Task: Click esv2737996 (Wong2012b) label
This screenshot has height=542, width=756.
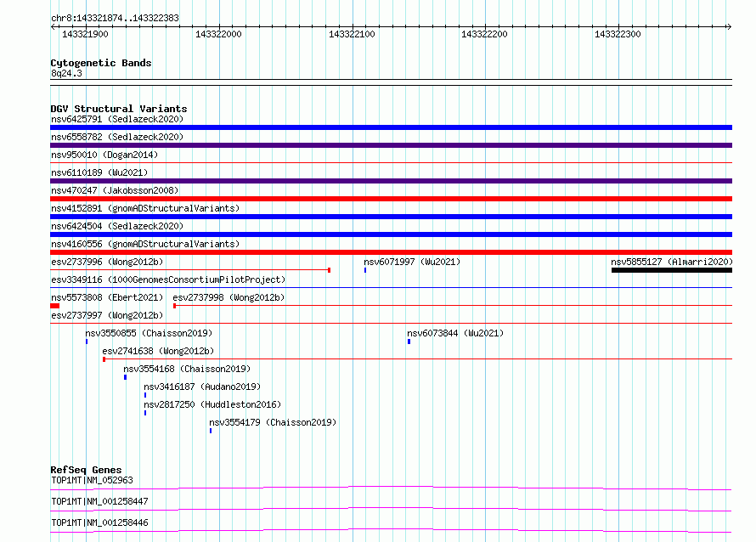Action: click(107, 262)
